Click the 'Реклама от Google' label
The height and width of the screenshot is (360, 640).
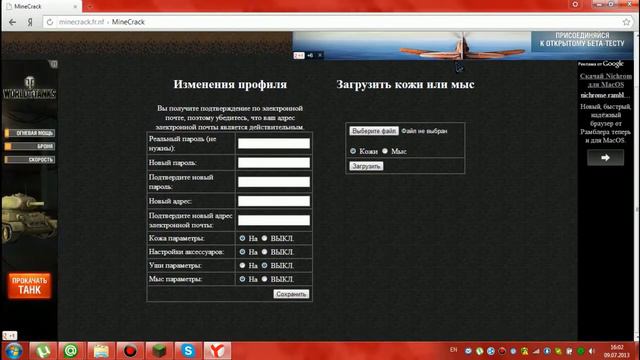click(600, 64)
